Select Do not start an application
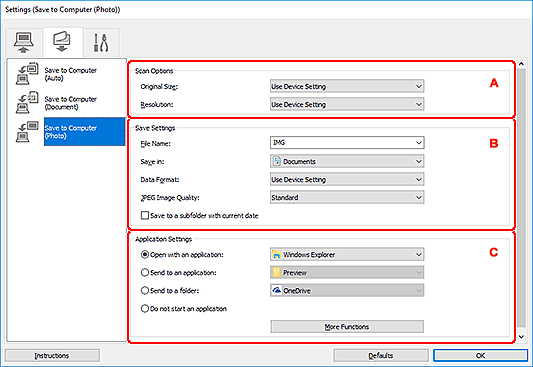Screen dimensions: 533x367 145,309
